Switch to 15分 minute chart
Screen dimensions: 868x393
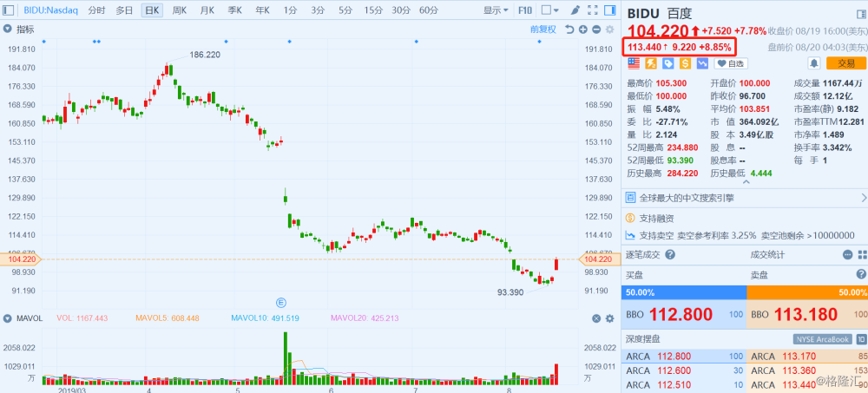point(373,10)
